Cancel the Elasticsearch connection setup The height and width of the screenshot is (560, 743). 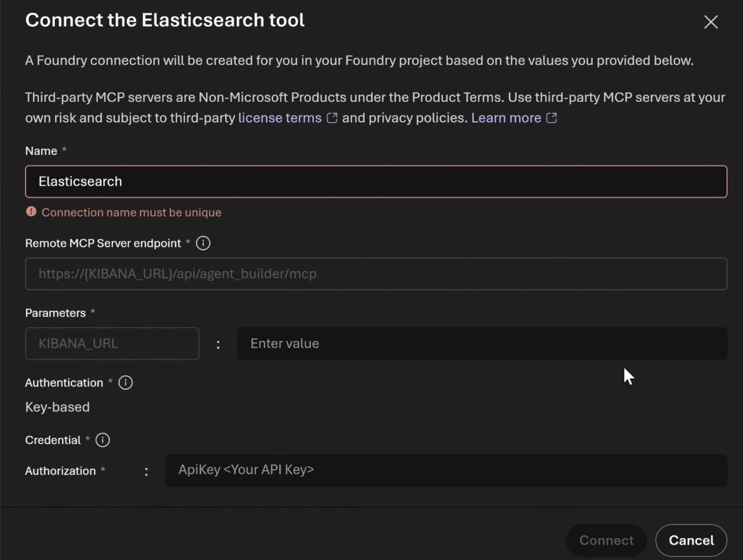[691, 540]
